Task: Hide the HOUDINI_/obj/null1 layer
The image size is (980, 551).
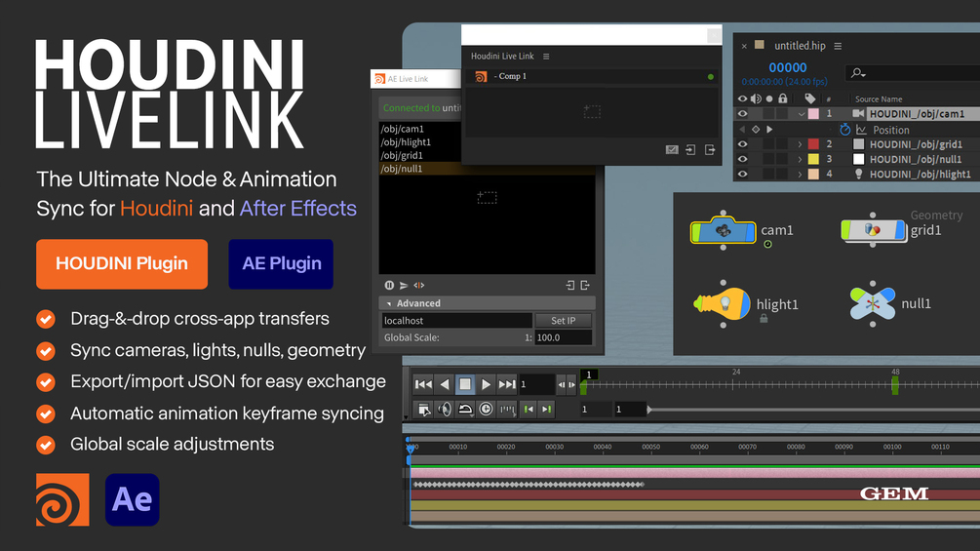Action: 742,159
